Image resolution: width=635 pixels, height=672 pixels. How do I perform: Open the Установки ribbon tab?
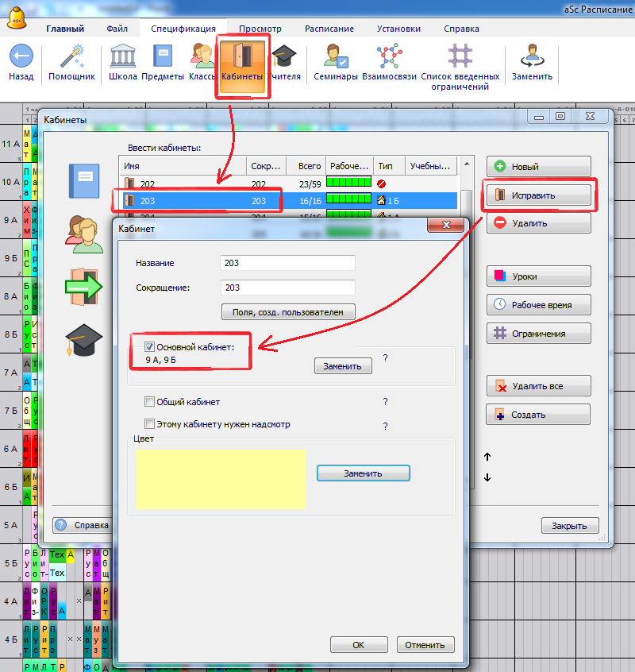[x=398, y=29]
